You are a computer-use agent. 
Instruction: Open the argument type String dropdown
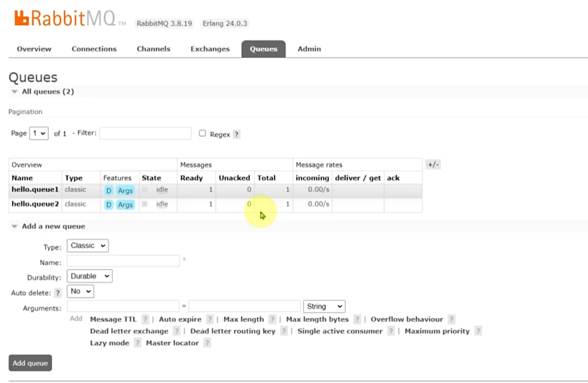point(325,306)
